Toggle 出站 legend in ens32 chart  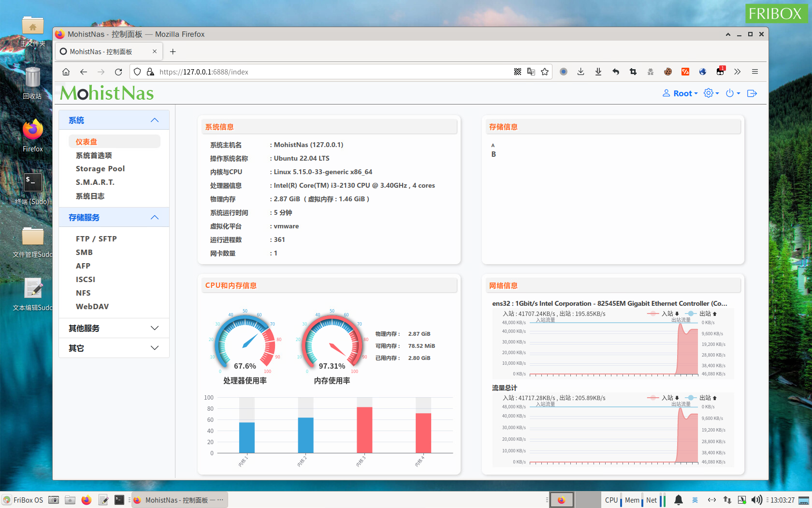701,314
